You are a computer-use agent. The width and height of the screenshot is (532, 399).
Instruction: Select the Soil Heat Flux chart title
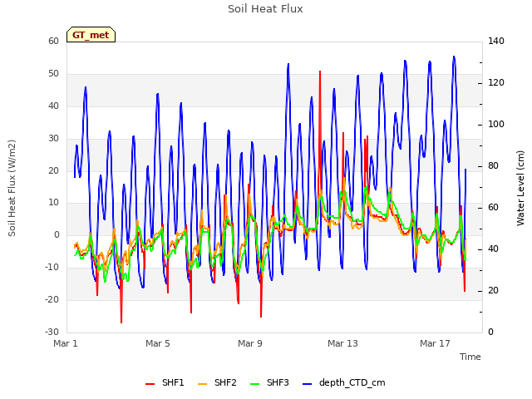(x=265, y=9)
